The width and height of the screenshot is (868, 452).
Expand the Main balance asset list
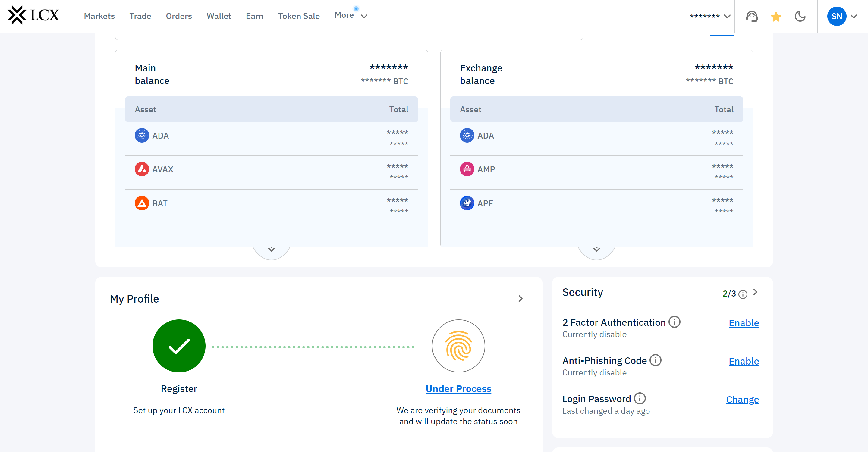[x=271, y=249]
